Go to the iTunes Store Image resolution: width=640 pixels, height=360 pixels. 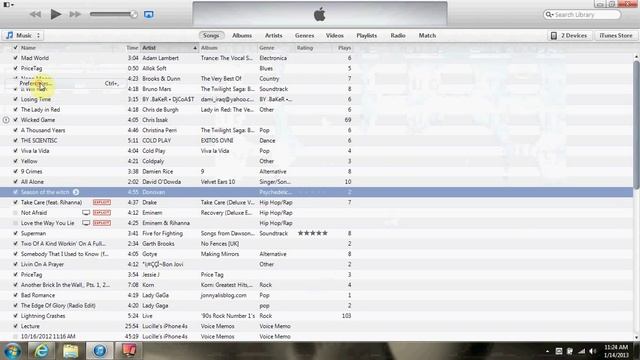pos(616,36)
